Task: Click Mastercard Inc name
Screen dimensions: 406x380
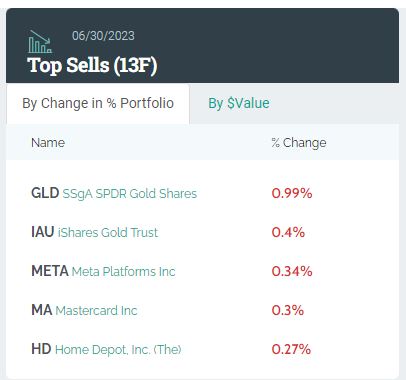Action: [96, 310]
